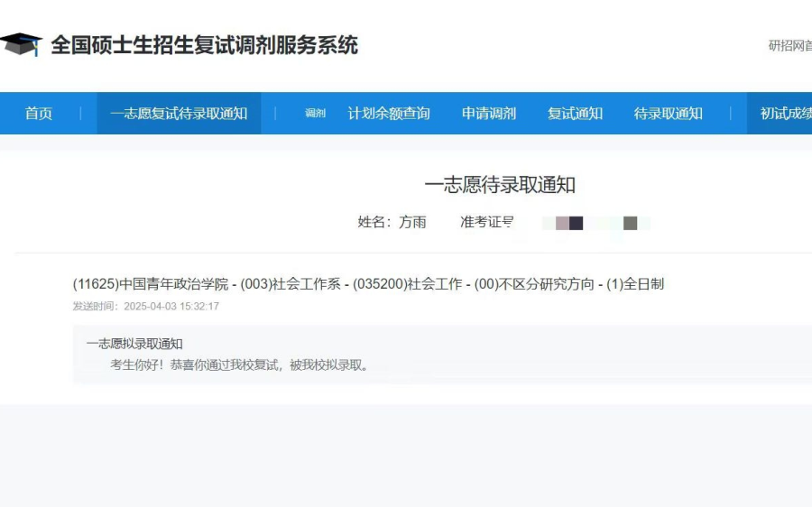Viewport: 812px width, 507px height.
Task: Open 计划余额查询 menu item
Action: [389, 114]
